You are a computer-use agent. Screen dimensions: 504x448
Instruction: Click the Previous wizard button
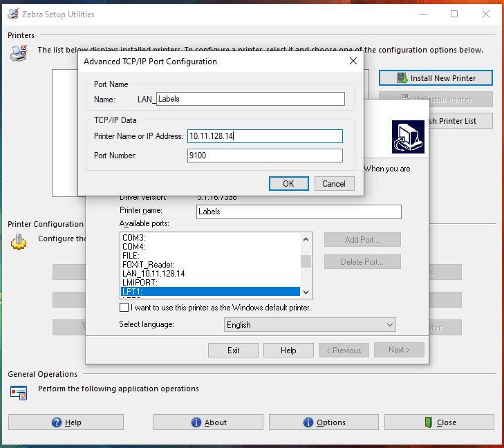(x=344, y=350)
